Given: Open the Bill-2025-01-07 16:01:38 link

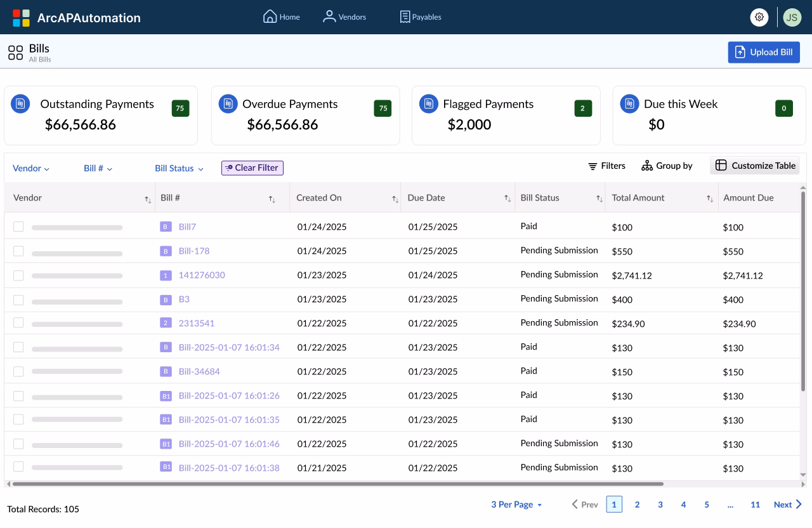Looking at the screenshot, I should 229,468.
